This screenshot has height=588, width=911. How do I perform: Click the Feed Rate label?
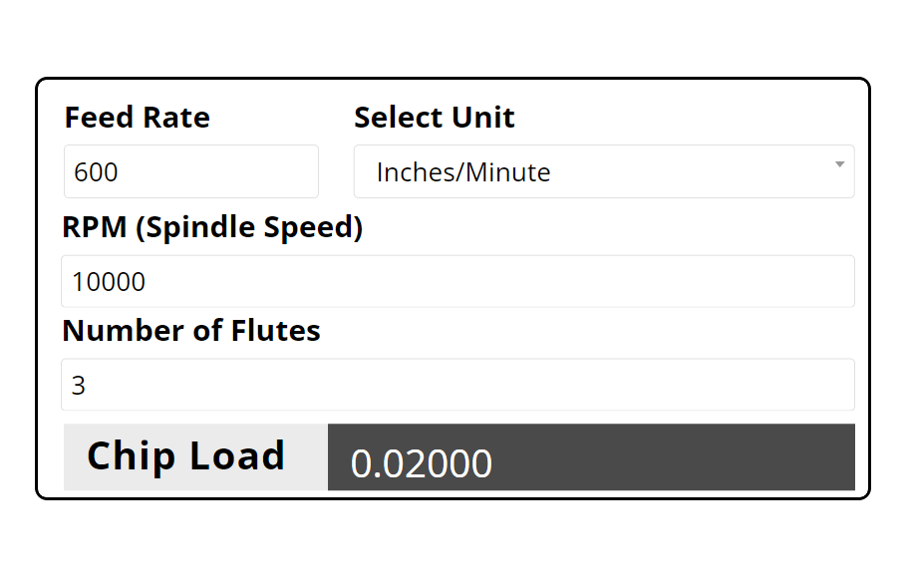pyautogui.click(x=138, y=118)
